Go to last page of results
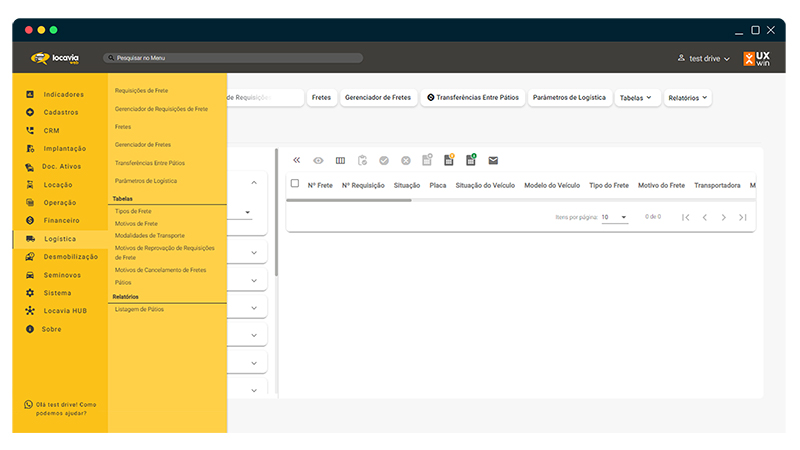The image size is (800, 450). [743, 217]
